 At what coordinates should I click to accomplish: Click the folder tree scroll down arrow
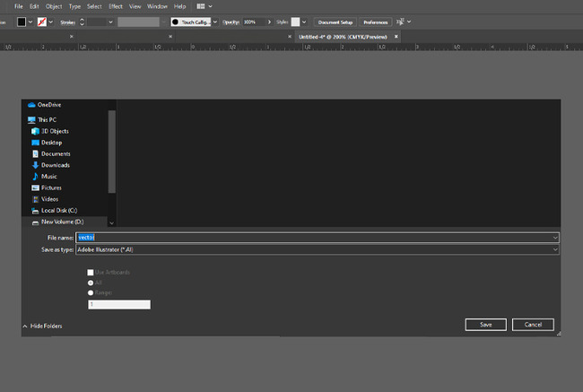(x=111, y=223)
